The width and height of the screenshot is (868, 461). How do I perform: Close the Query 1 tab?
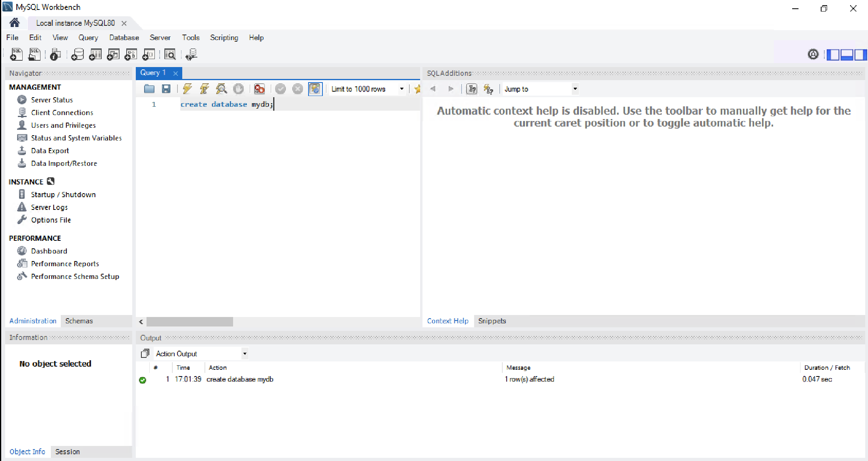(x=176, y=73)
